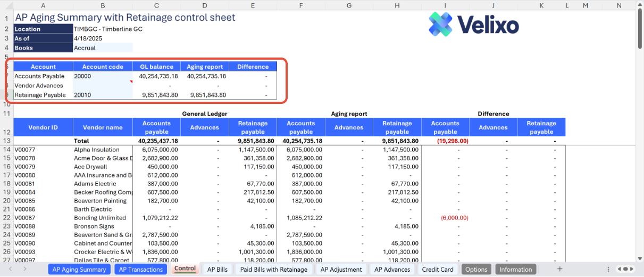Image resolution: width=644 pixels, height=277 pixels.
Task: Open the Options sheet tab
Action: point(476,270)
